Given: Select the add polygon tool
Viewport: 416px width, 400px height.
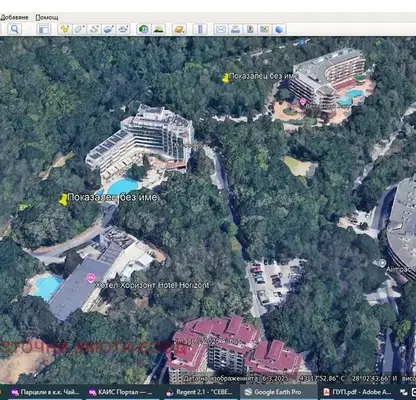Looking at the screenshot, I should click(x=79, y=29).
